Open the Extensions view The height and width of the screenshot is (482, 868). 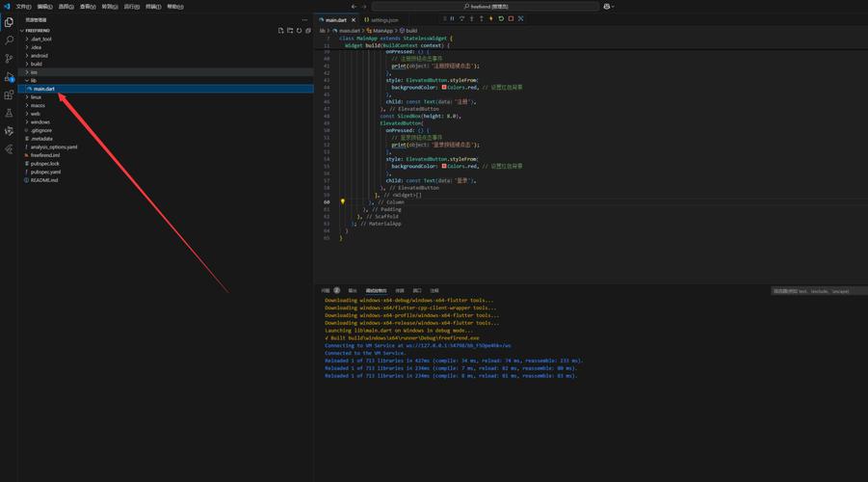coord(9,95)
